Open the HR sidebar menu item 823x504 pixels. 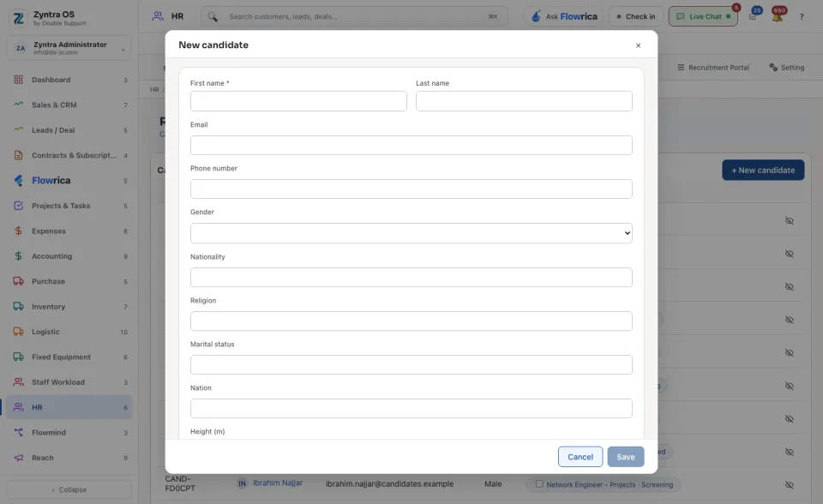pyautogui.click(x=69, y=407)
